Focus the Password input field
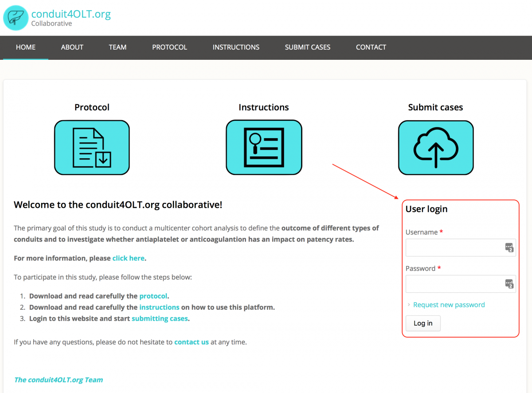 pos(454,284)
